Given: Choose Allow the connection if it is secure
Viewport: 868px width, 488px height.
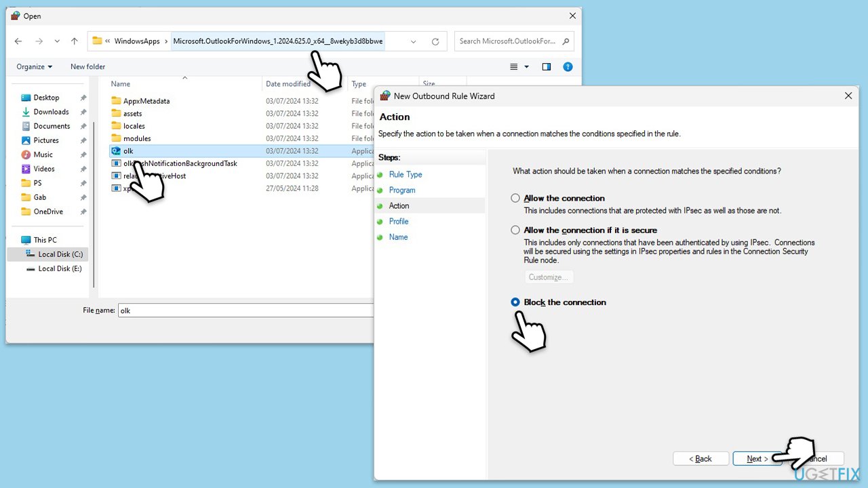Looking at the screenshot, I should click(x=516, y=230).
